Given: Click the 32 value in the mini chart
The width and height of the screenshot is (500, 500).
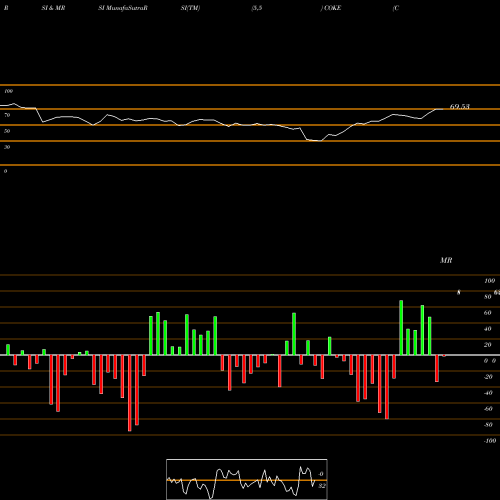Looking at the screenshot, I should coord(322,486).
